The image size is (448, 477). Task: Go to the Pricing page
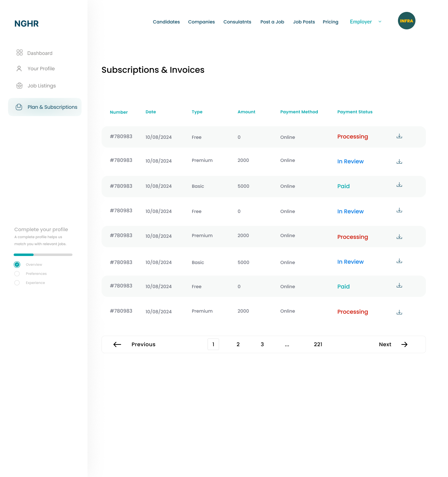click(x=330, y=22)
